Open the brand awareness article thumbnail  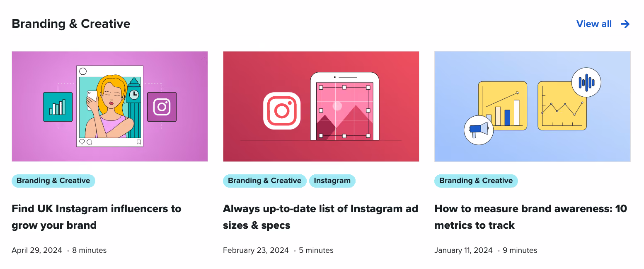click(x=533, y=106)
